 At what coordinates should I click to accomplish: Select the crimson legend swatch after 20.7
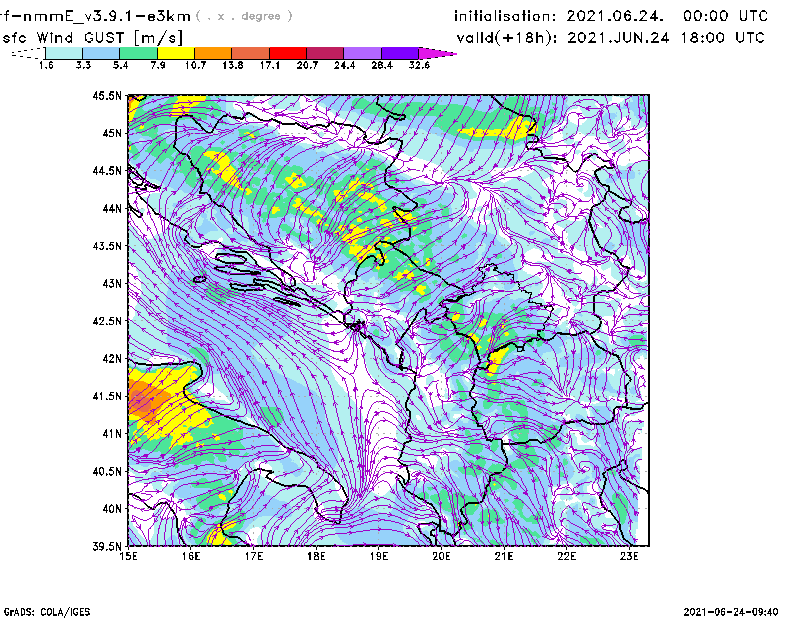coord(325,53)
